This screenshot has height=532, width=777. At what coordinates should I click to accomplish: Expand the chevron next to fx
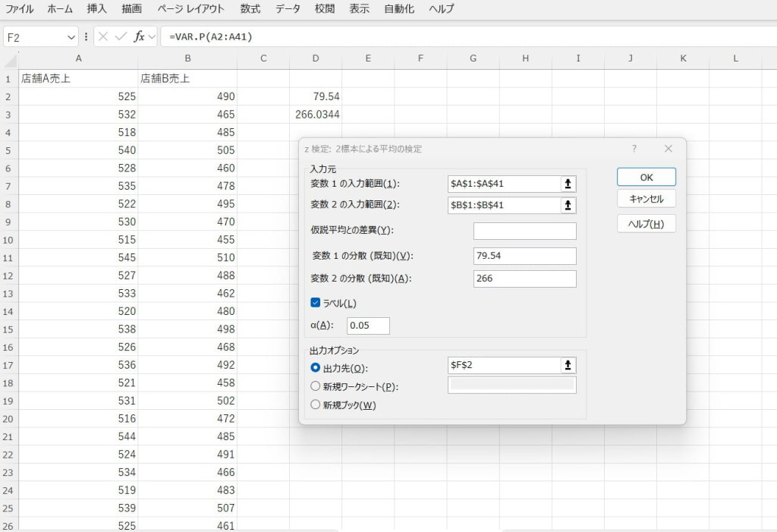(152, 36)
